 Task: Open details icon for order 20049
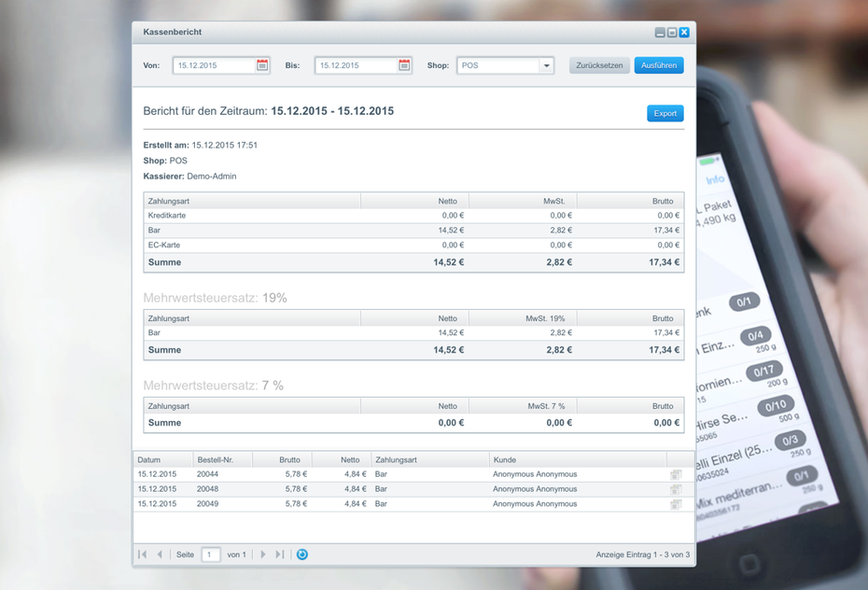click(676, 505)
